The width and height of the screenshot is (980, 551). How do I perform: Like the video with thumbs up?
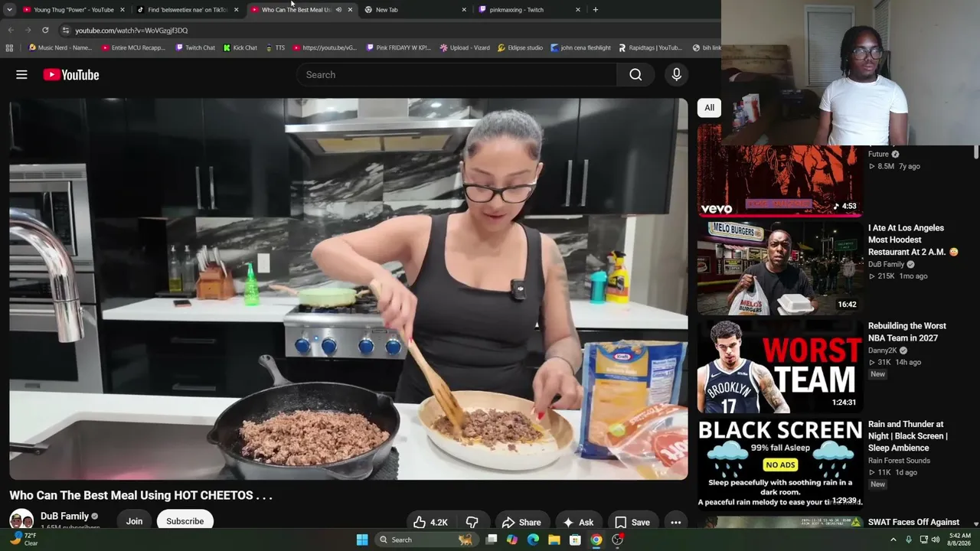430,523
